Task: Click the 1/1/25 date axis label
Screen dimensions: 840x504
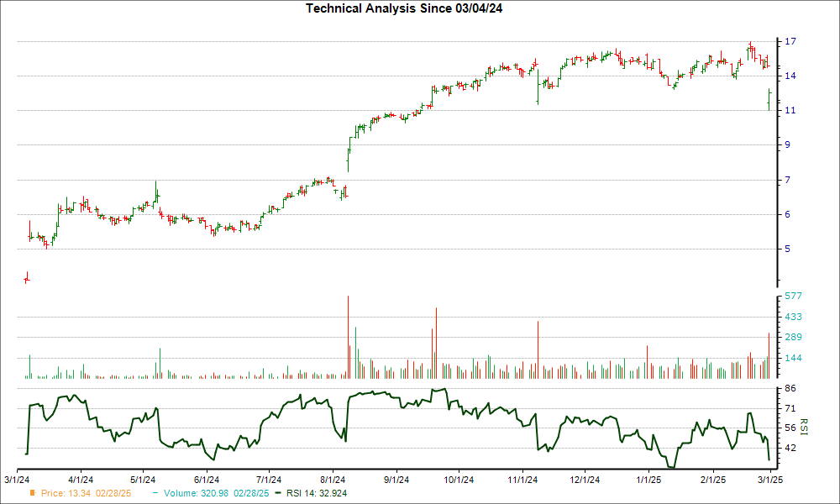Action: tap(648, 480)
